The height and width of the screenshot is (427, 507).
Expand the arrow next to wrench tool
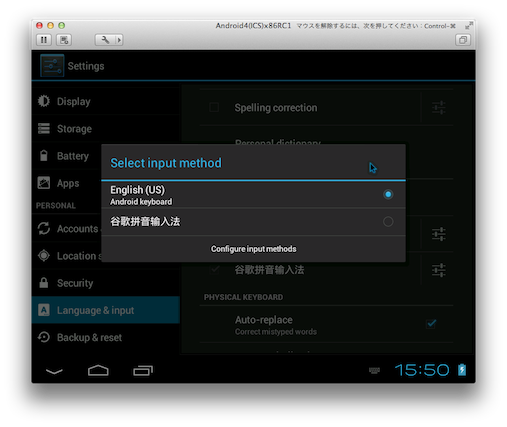(x=119, y=40)
